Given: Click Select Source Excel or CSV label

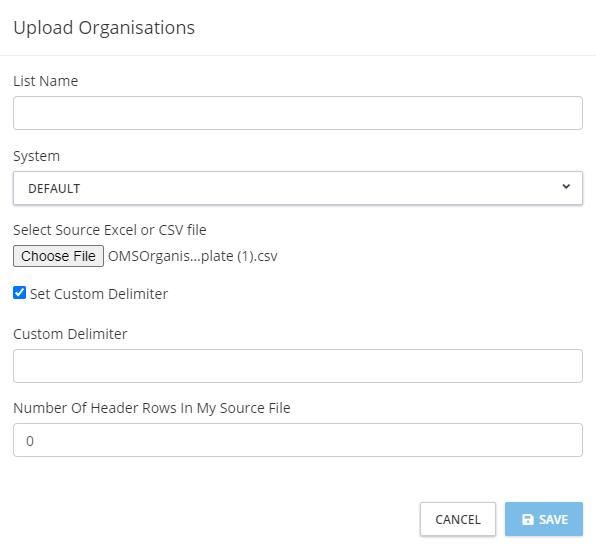Looking at the screenshot, I should 110,230.
